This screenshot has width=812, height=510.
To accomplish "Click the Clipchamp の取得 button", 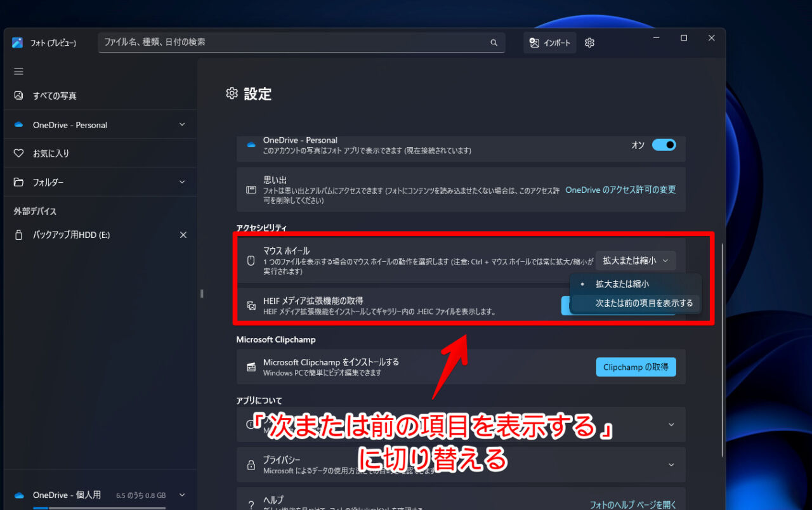I will coord(636,367).
